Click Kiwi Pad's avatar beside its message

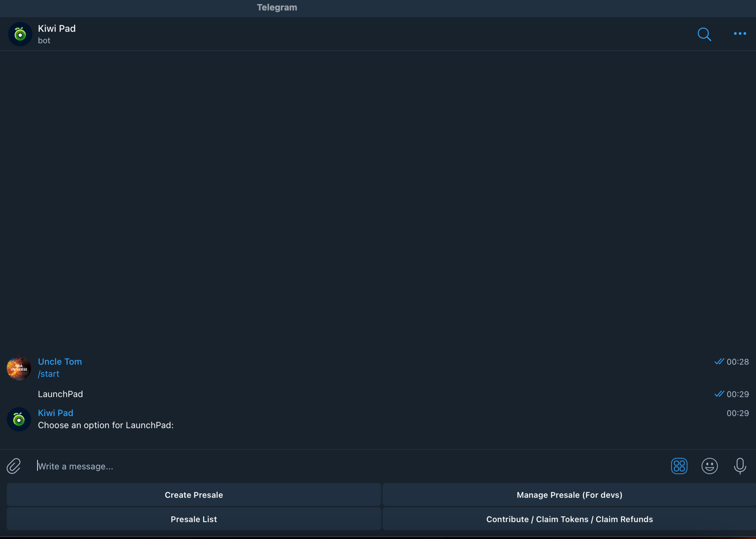(x=19, y=419)
